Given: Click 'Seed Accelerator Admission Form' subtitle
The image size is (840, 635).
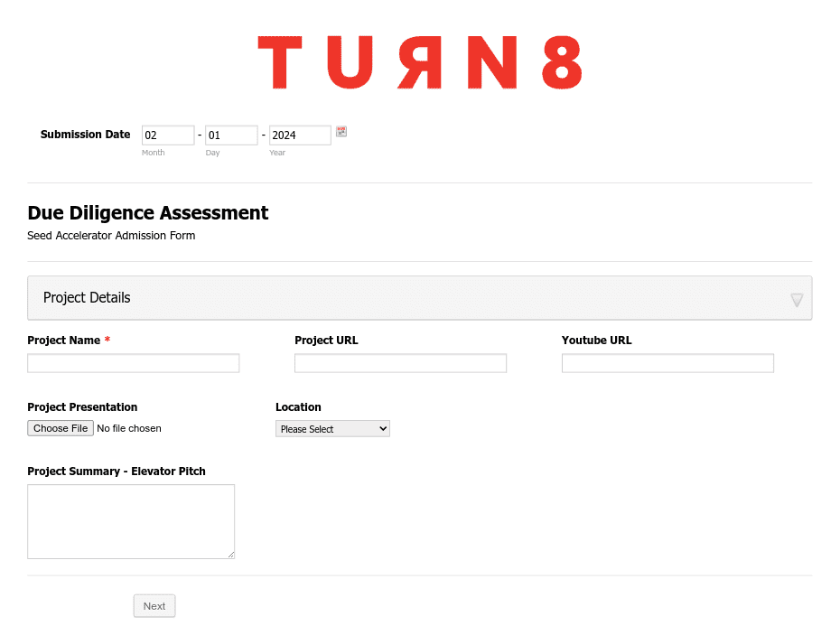Looking at the screenshot, I should click(x=111, y=235).
